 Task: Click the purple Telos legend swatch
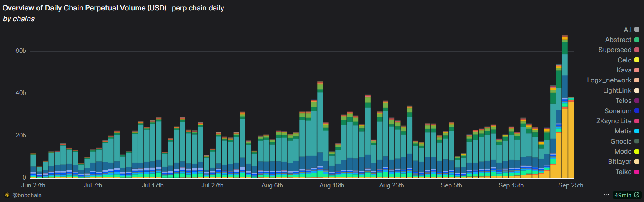(x=636, y=101)
